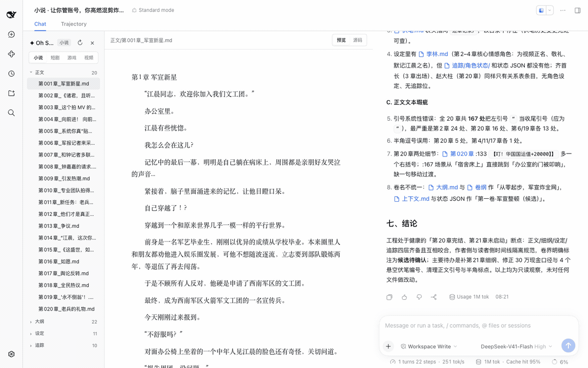Screen dimensions: 588x368
Task: Open the 大纲.md file link
Action: coord(443,187)
